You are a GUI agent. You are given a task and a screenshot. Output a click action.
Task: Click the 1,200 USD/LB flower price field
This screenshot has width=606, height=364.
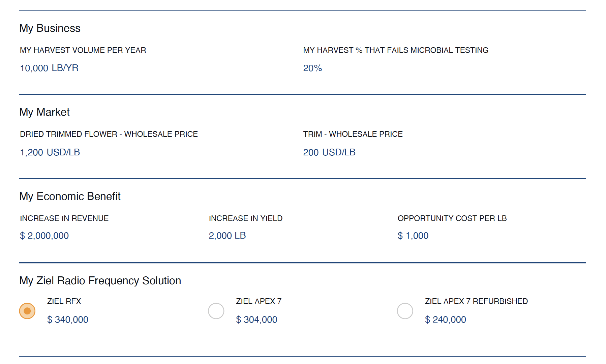click(x=32, y=152)
